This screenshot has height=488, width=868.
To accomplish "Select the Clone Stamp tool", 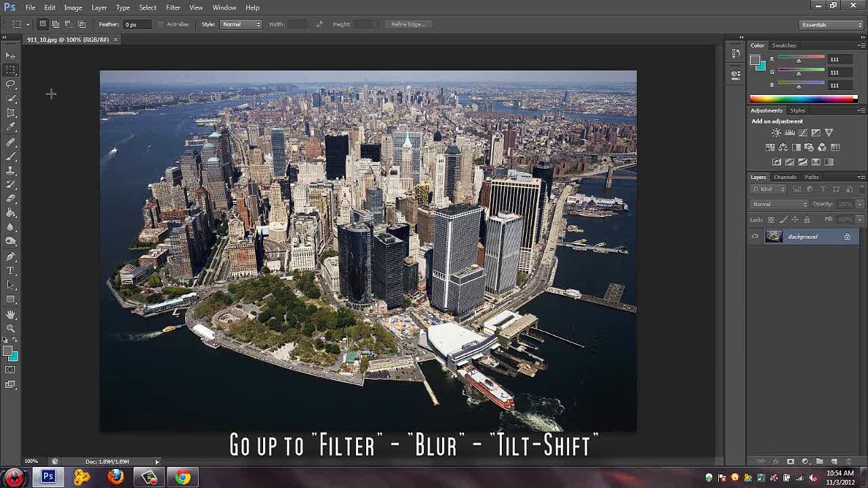I will pyautogui.click(x=11, y=171).
